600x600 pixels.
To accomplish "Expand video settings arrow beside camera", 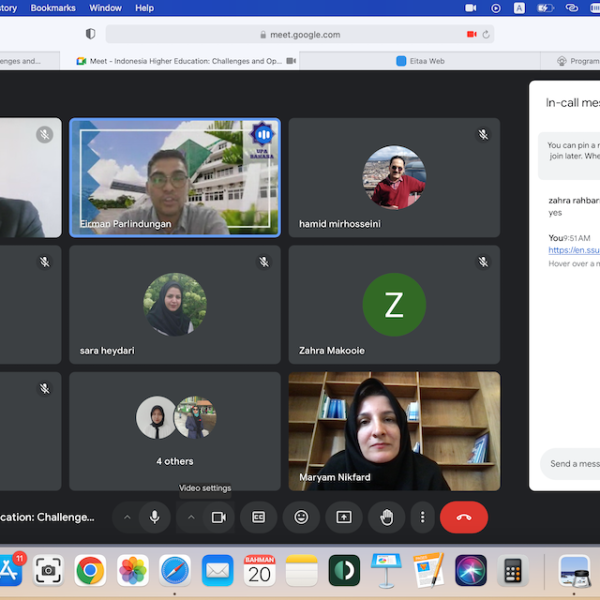I will (191, 517).
